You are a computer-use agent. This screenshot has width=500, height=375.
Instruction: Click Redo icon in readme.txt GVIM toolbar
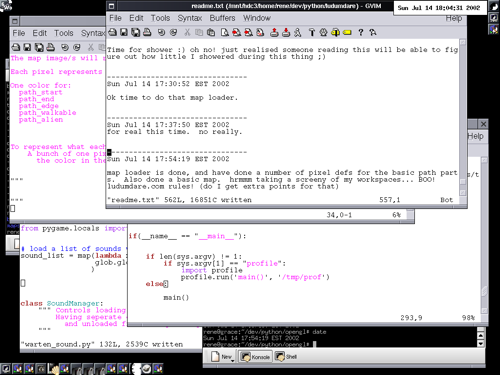173,32
